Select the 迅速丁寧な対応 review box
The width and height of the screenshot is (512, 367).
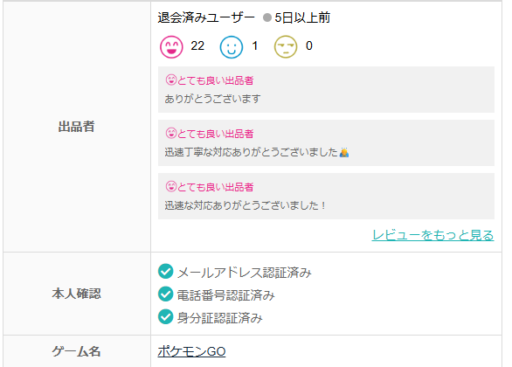[326, 143]
